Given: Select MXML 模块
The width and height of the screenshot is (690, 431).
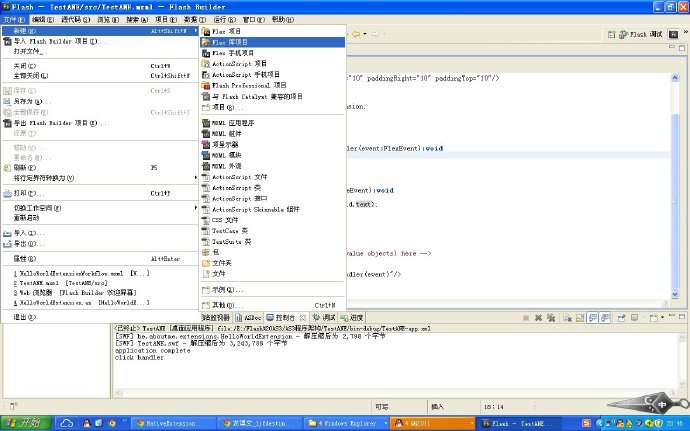Looking at the screenshot, I should (x=272, y=155).
